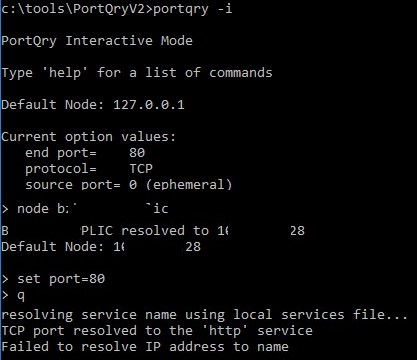
Task: Click the 'q' query command line
Action: click(13, 295)
